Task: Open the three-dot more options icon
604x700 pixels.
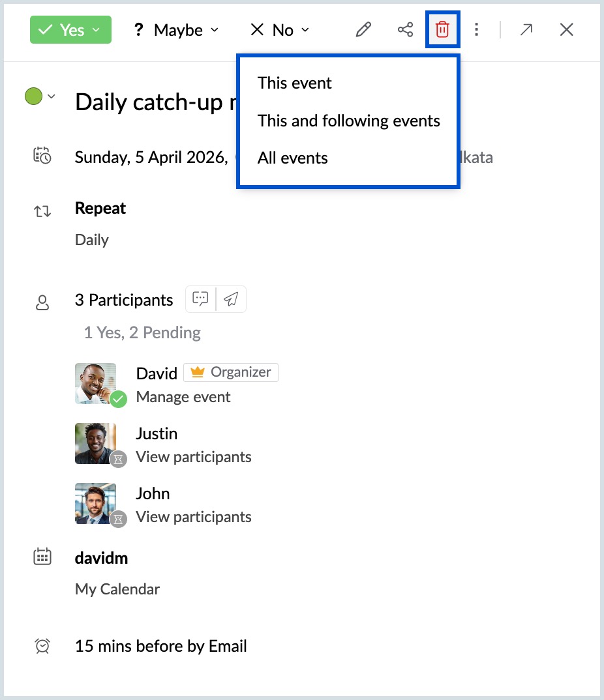Action: click(x=477, y=29)
